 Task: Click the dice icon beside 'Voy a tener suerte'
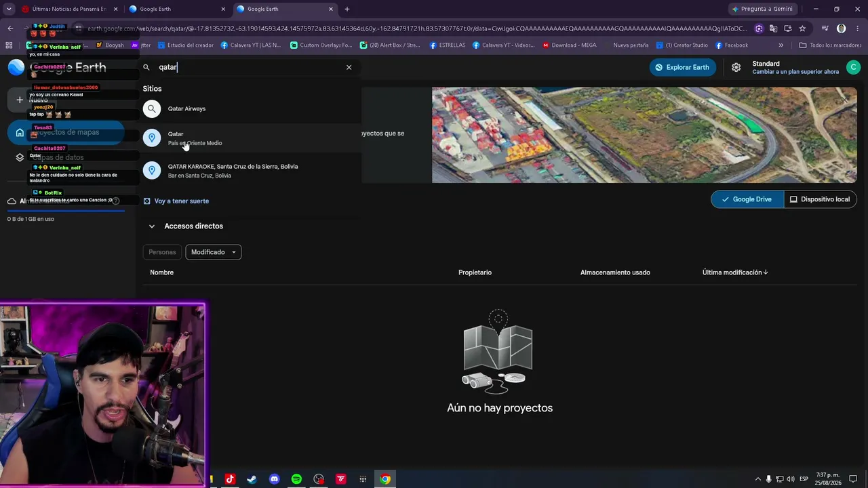[146, 201]
